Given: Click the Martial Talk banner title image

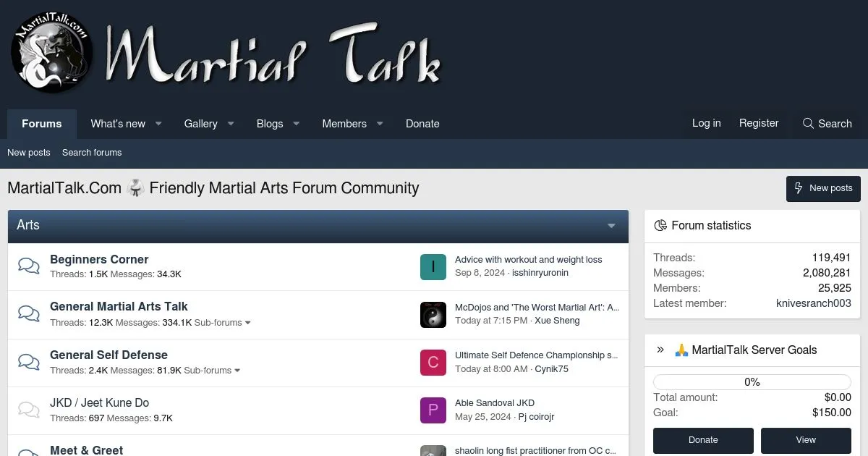Looking at the screenshot, I should pos(273,54).
